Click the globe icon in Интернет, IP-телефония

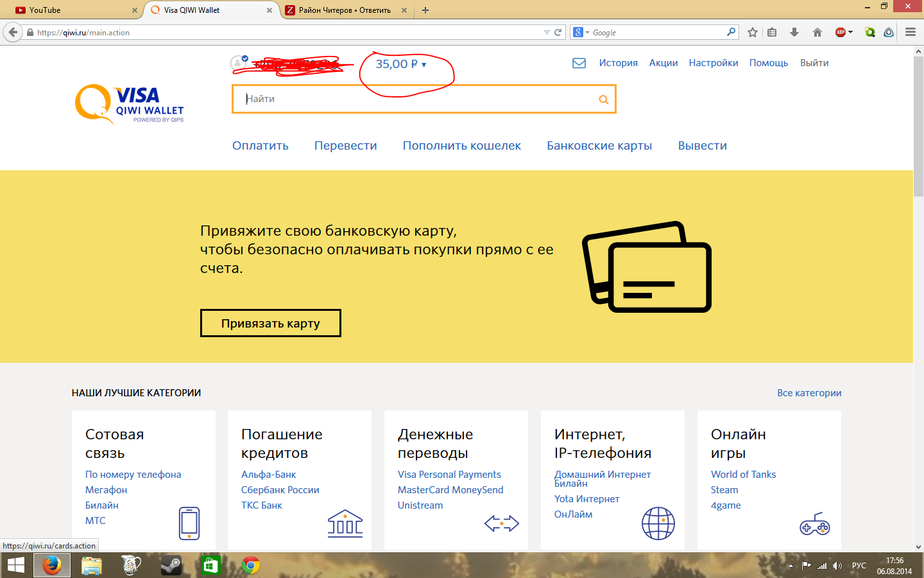point(658,523)
